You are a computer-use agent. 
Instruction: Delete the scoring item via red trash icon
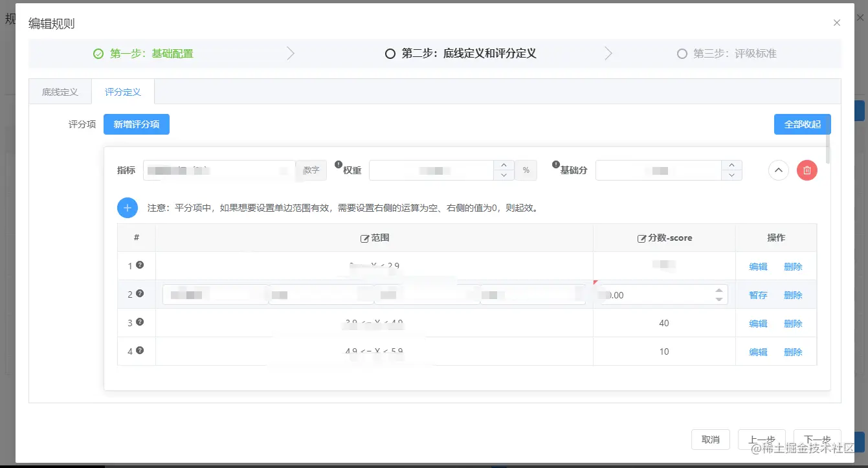tap(807, 170)
